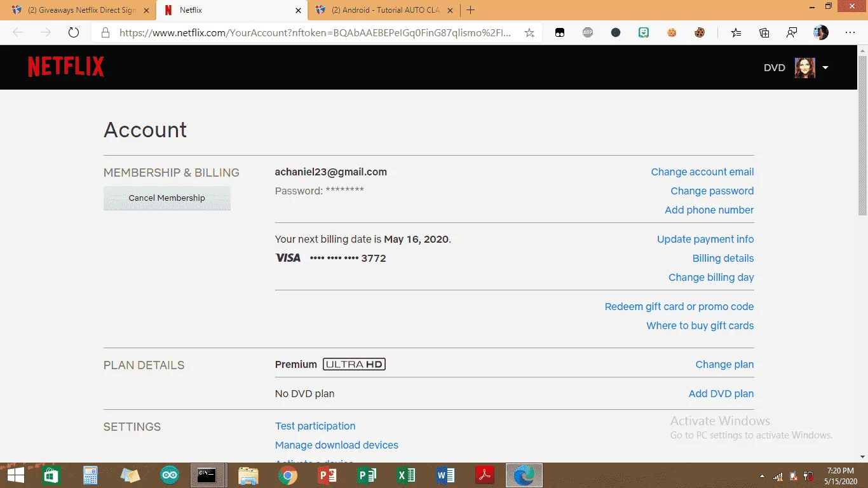Open Google Chrome in taskbar
868x488 pixels.
click(287, 475)
